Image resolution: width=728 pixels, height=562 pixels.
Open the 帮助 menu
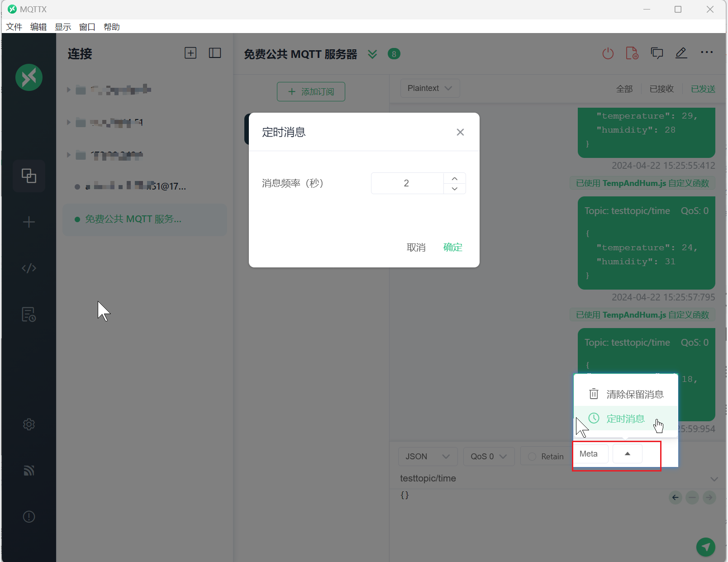[x=112, y=27]
